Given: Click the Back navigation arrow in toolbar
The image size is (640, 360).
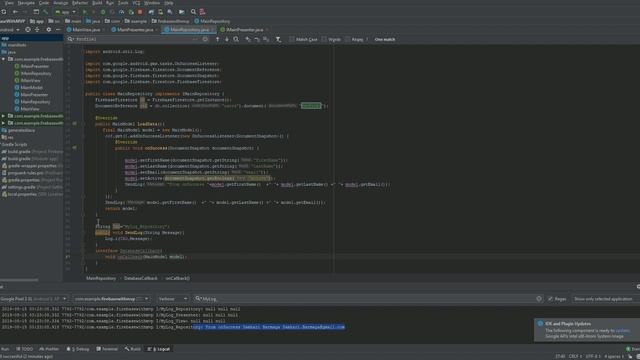Looking at the screenshot, I should (15, 12).
